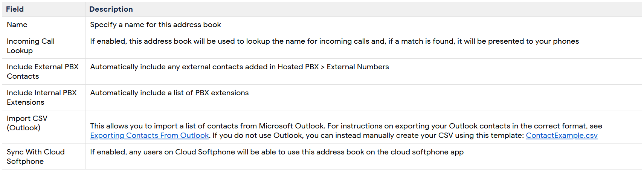The image size is (644, 171).
Task: Click the '(Outlook)' label in the Field column
Action: coord(23,128)
